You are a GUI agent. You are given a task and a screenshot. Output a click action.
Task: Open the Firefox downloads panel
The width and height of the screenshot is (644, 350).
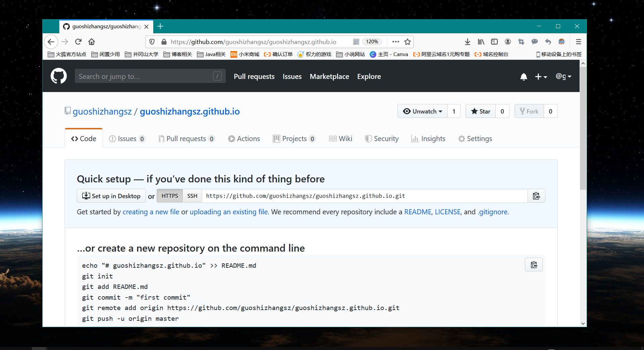click(467, 42)
